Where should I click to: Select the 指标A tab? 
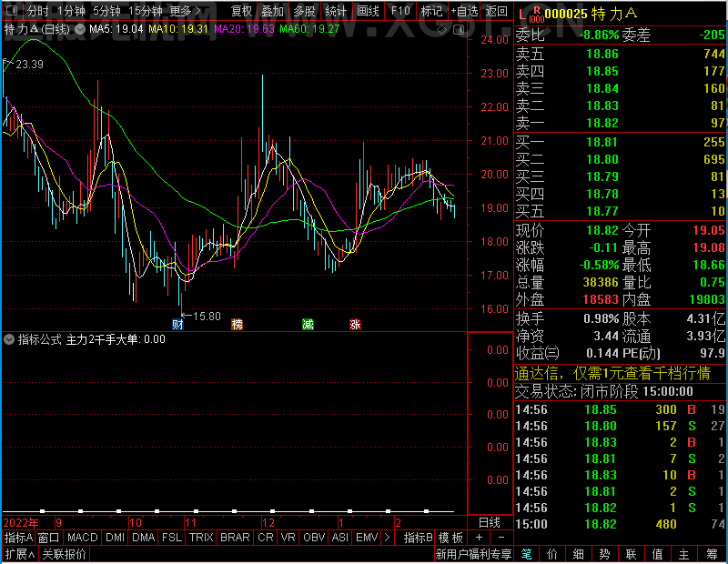[18, 538]
